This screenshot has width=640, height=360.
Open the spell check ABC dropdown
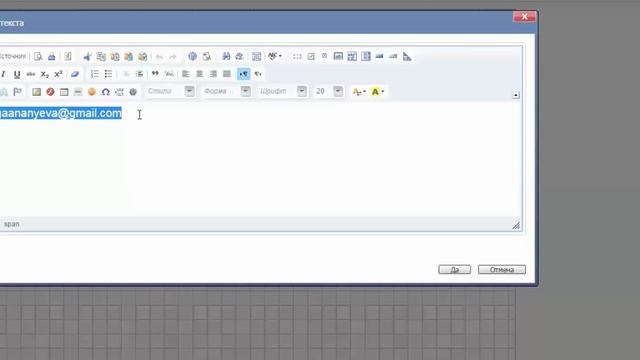(275, 56)
